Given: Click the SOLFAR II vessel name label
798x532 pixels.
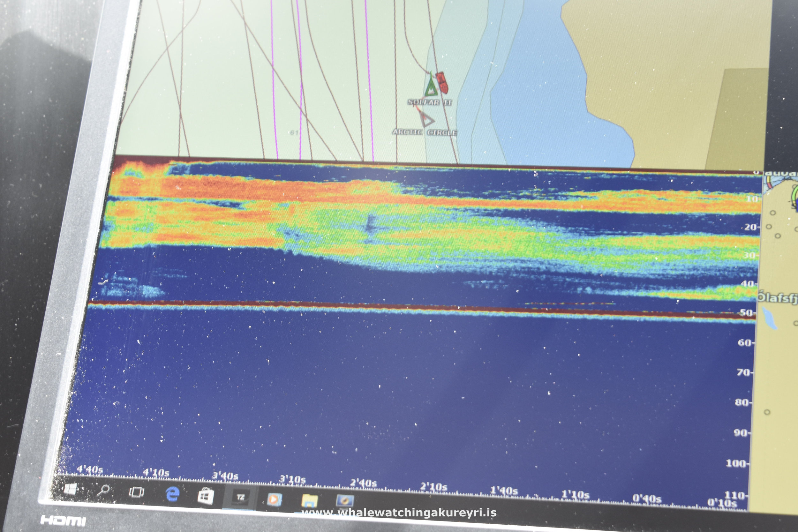Looking at the screenshot, I should coord(430,102).
